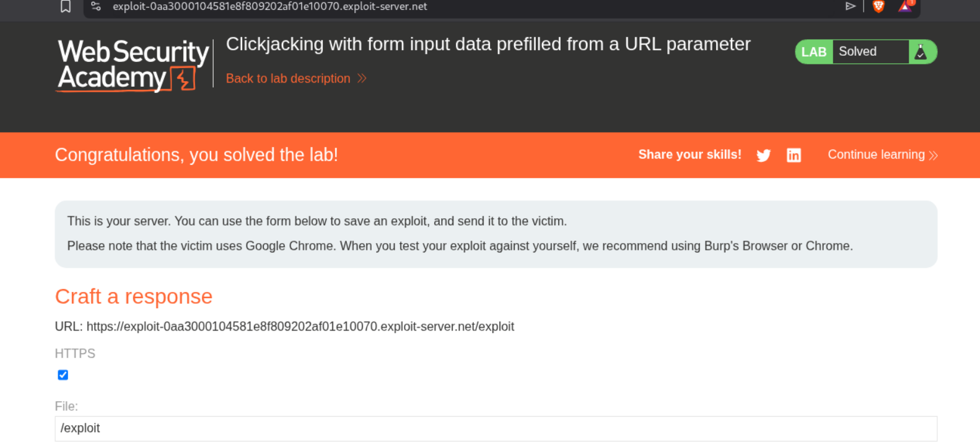Click the browser address bar URL
The image size is (980, 447).
pos(270,7)
